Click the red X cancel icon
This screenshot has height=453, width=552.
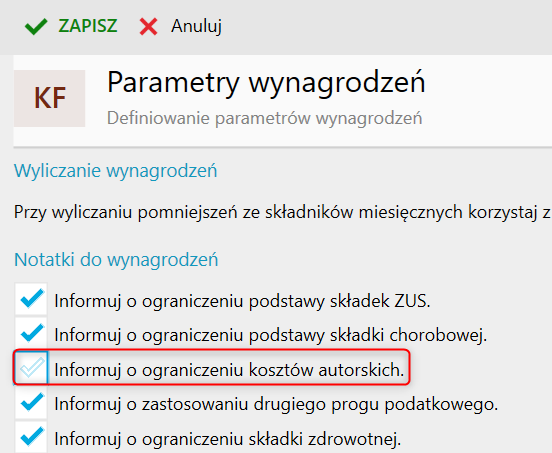148,27
